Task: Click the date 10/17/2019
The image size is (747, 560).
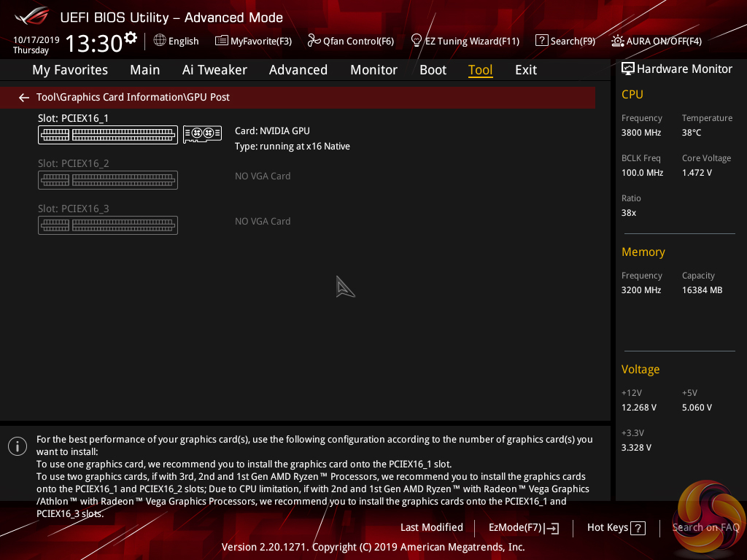Action: [36, 40]
